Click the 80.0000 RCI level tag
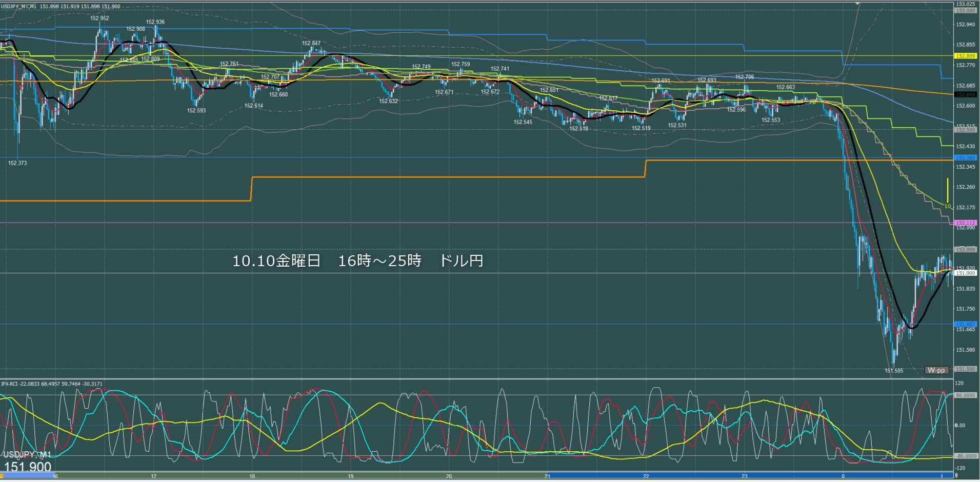 tap(965, 395)
